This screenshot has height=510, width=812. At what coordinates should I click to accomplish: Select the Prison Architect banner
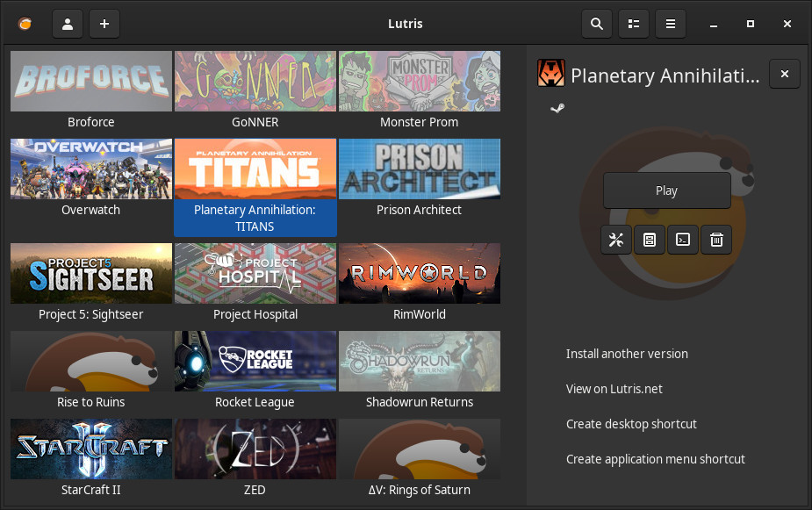click(x=420, y=169)
